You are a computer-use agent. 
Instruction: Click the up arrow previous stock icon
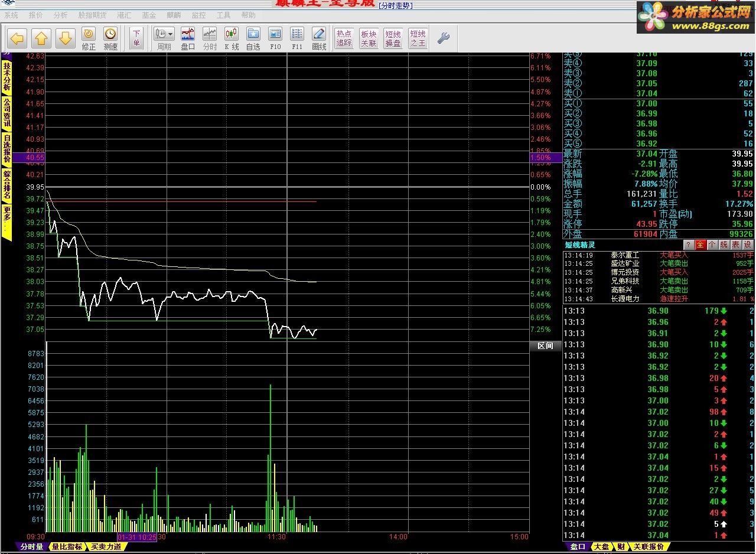41,39
